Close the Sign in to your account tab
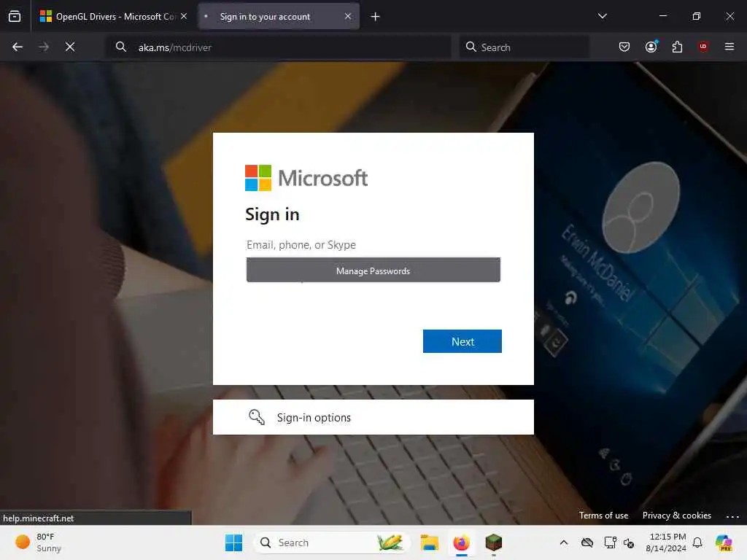Viewport: 747px width, 560px height. click(x=348, y=16)
